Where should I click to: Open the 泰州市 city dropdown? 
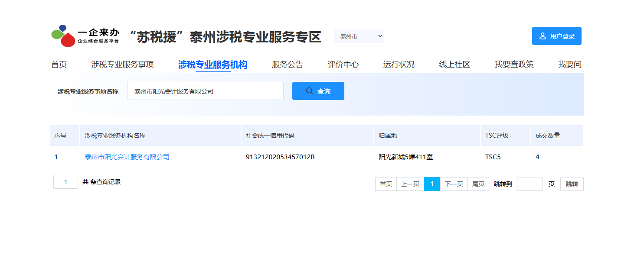tap(359, 36)
